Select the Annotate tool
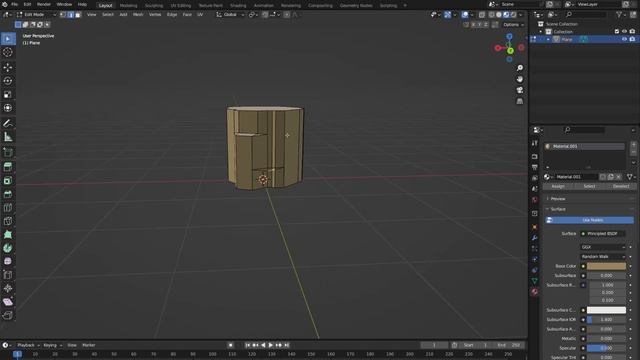 coord(8,123)
